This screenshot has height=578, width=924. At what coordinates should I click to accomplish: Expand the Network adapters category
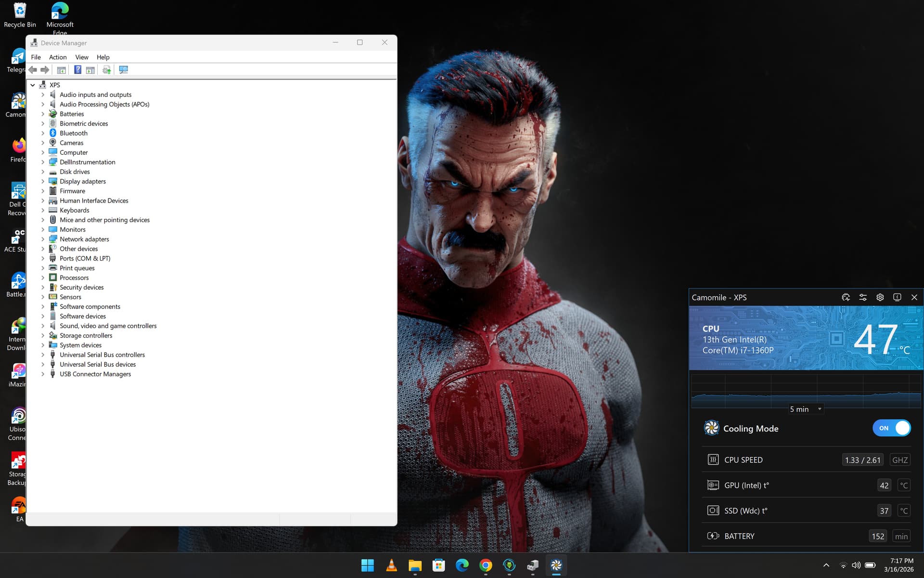(43, 239)
